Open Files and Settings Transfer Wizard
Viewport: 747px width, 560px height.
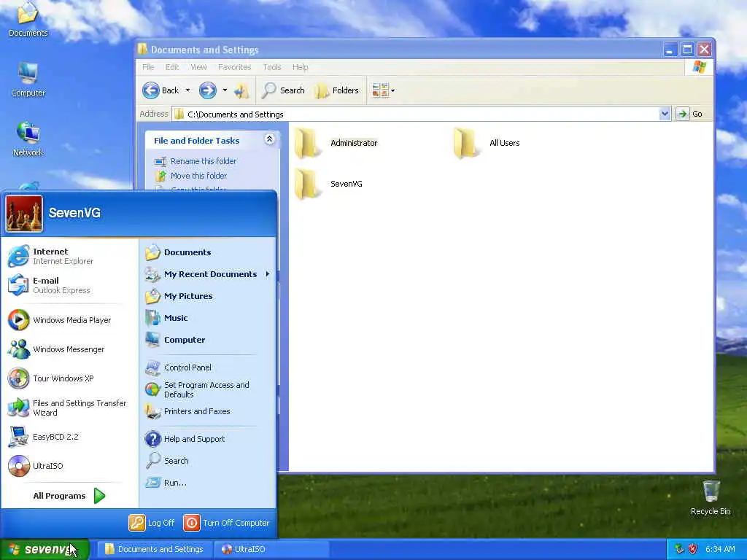click(x=69, y=408)
